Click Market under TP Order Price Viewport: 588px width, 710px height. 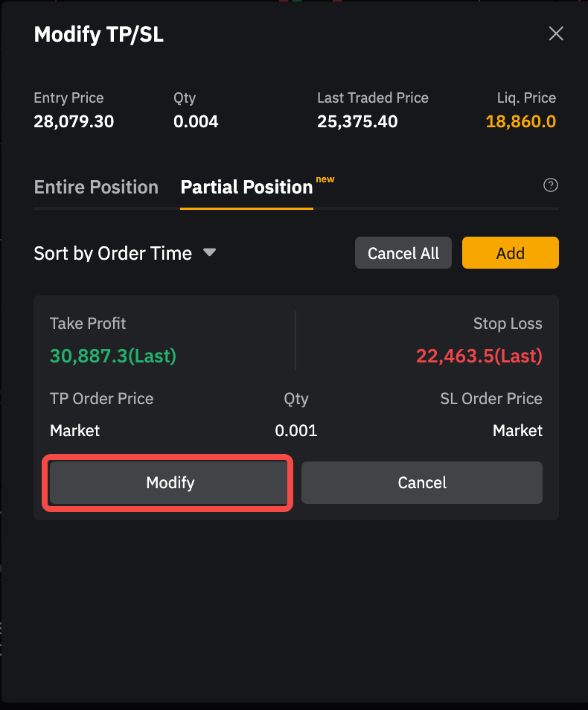[74, 430]
